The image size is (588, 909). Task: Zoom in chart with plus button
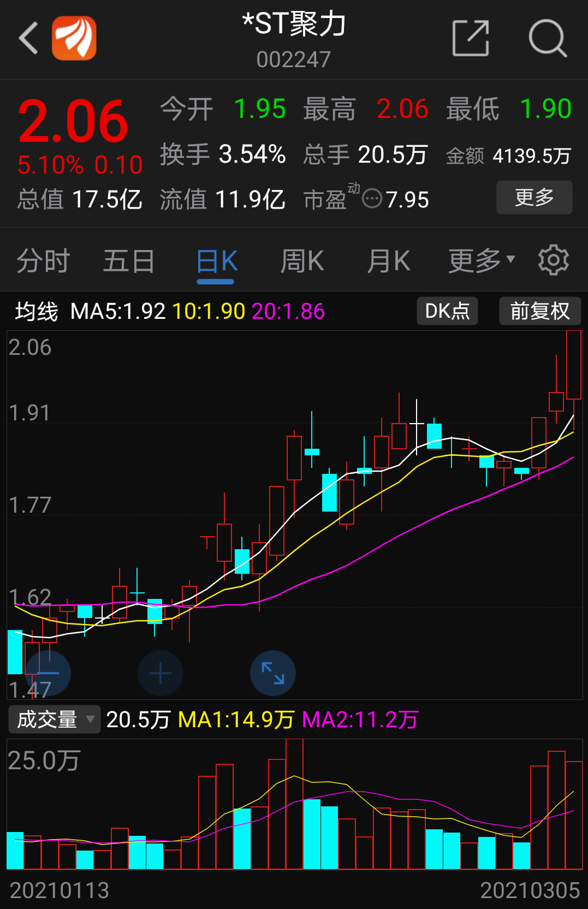pyautogui.click(x=161, y=673)
